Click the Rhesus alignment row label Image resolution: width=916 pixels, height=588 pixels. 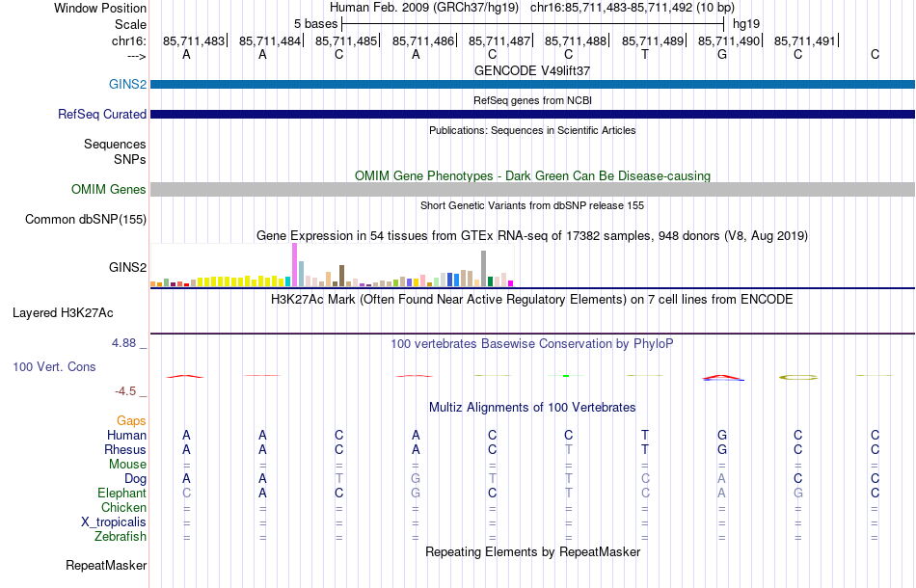(125, 449)
